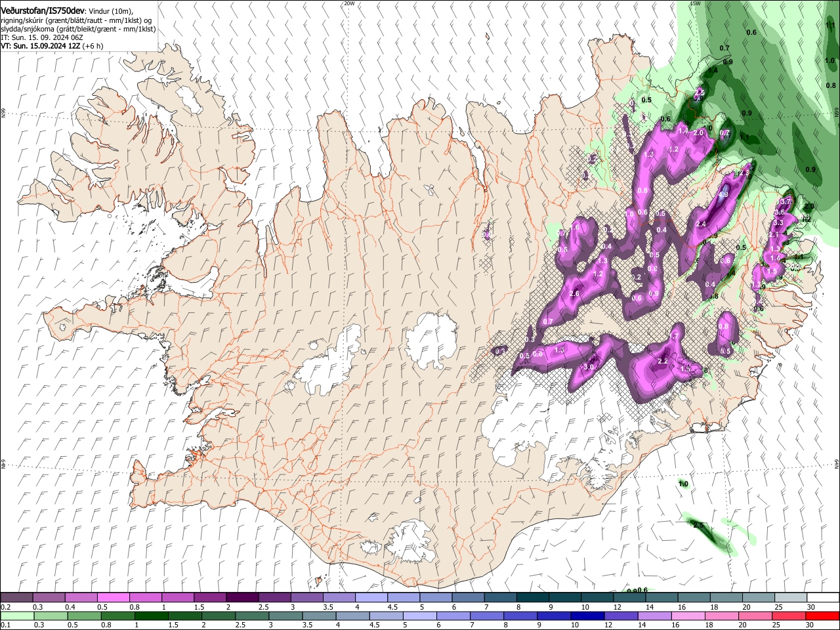Click the 2.6 snowfall value on the map
The image size is (840, 630).
click(574, 293)
